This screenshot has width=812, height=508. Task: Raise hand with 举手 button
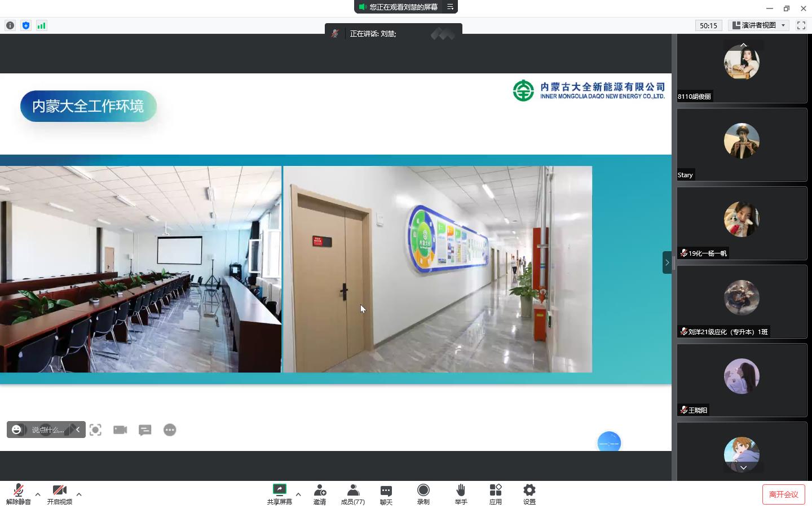[x=461, y=494]
